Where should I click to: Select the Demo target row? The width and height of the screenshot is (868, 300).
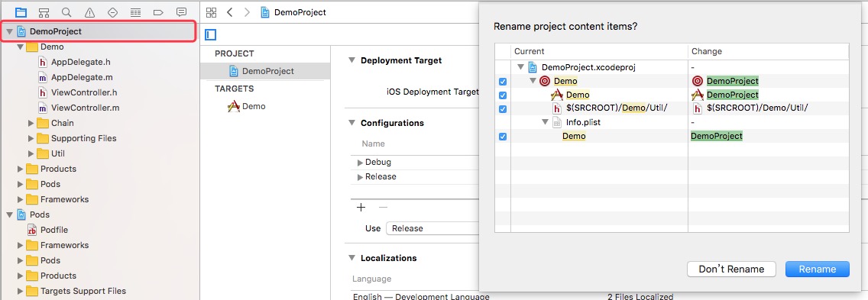265,106
